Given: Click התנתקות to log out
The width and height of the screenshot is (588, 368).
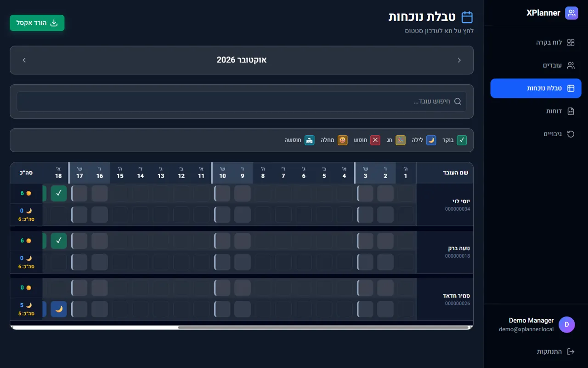Looking at the screenshot, I should [536, 351].
